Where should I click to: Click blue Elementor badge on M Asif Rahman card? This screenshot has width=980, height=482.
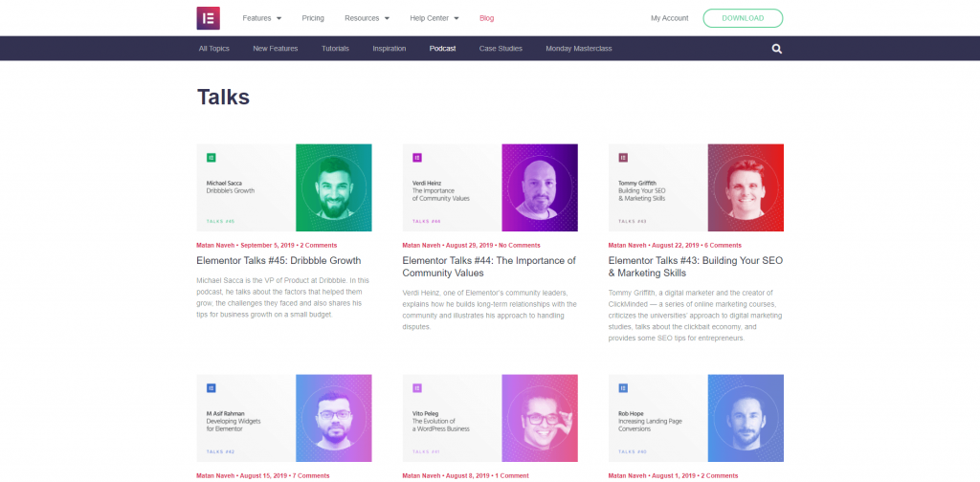coord(212,388)
